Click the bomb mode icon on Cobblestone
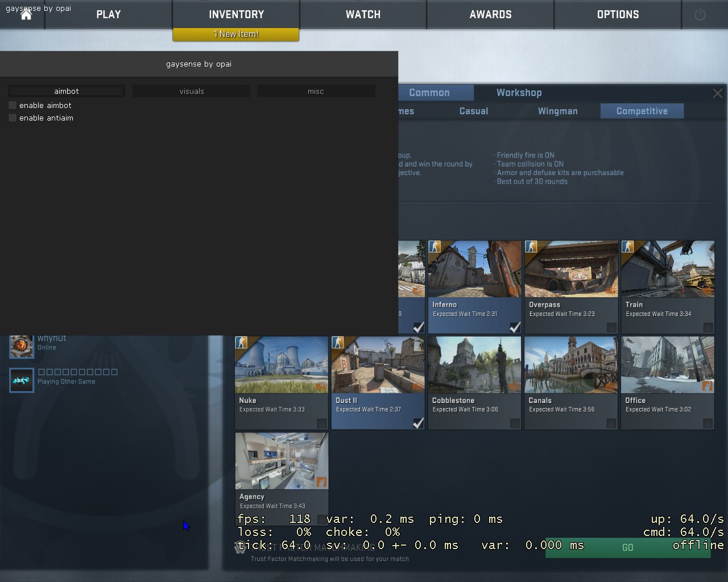 515,386
